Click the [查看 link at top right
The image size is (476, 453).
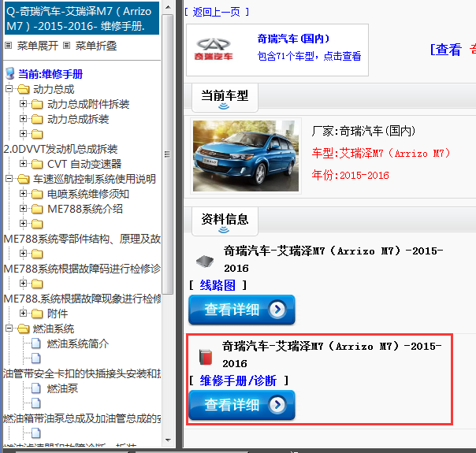tap(446, 50)
